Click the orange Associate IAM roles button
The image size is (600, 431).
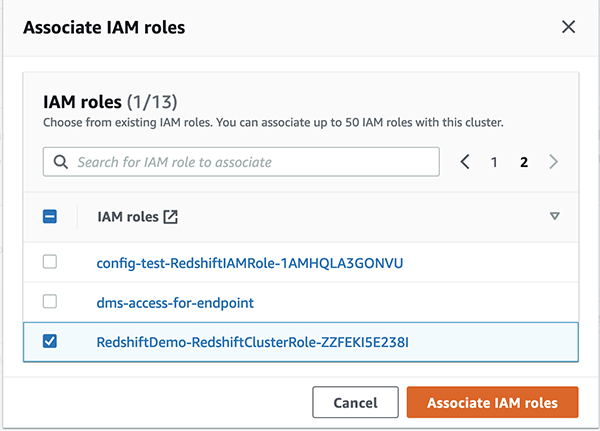492,402
